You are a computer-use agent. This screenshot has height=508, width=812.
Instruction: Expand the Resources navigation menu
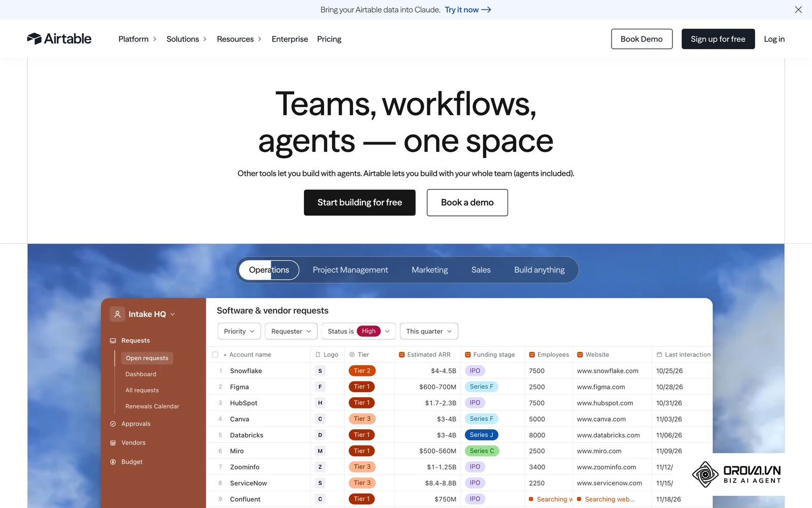pyautogui.click(x=239, y=39)
